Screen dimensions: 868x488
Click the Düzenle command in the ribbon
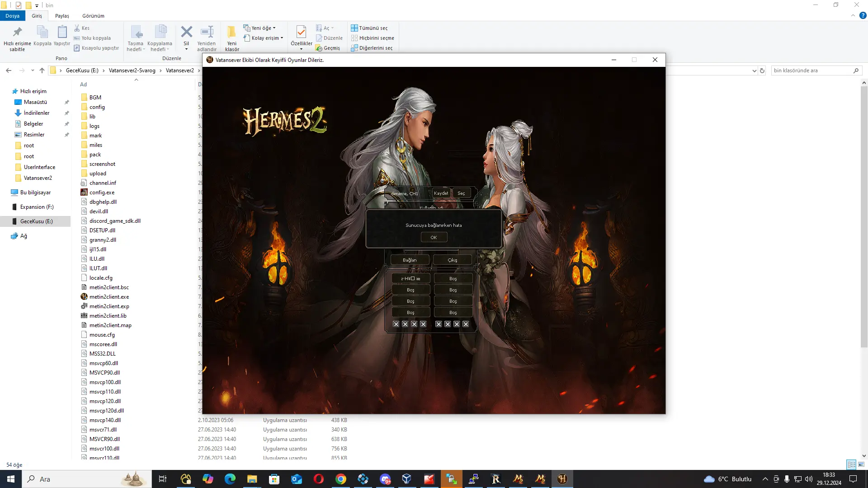pos(329,38)
